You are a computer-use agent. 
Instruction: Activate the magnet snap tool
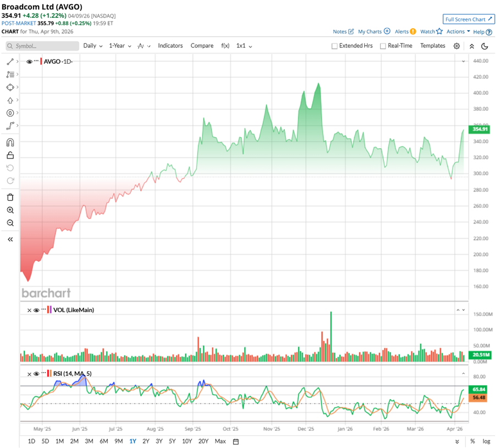10,143
